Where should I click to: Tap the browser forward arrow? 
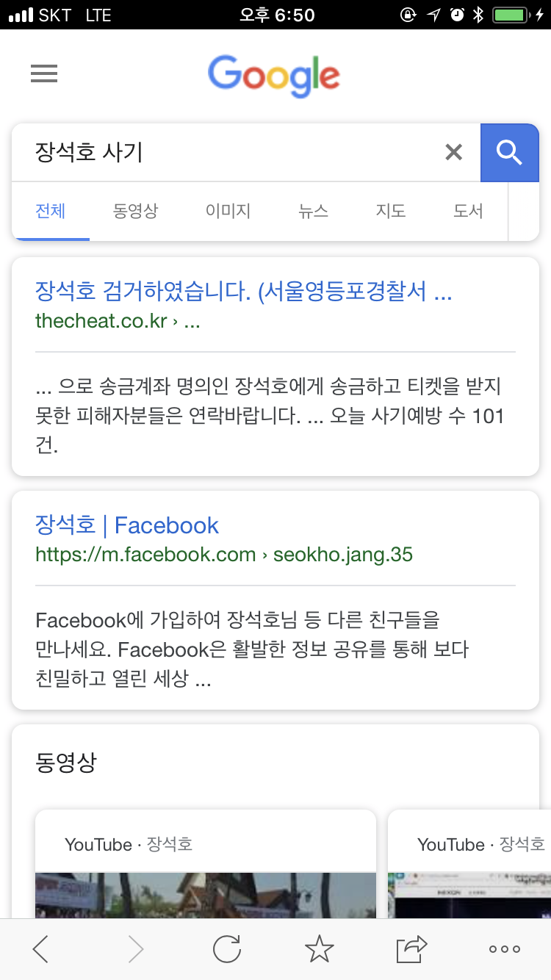coord(136,949)
